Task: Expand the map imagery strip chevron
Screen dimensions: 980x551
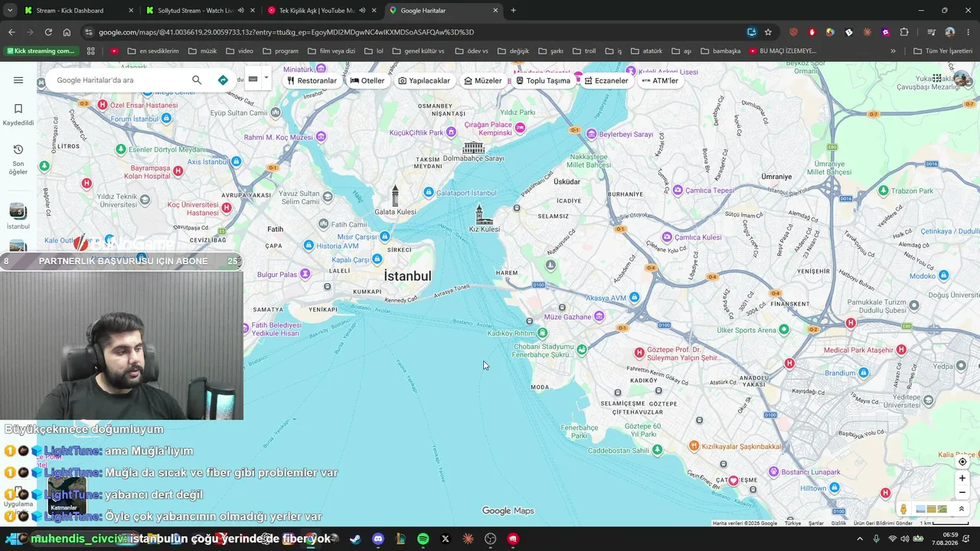Action: click(962, 509)
